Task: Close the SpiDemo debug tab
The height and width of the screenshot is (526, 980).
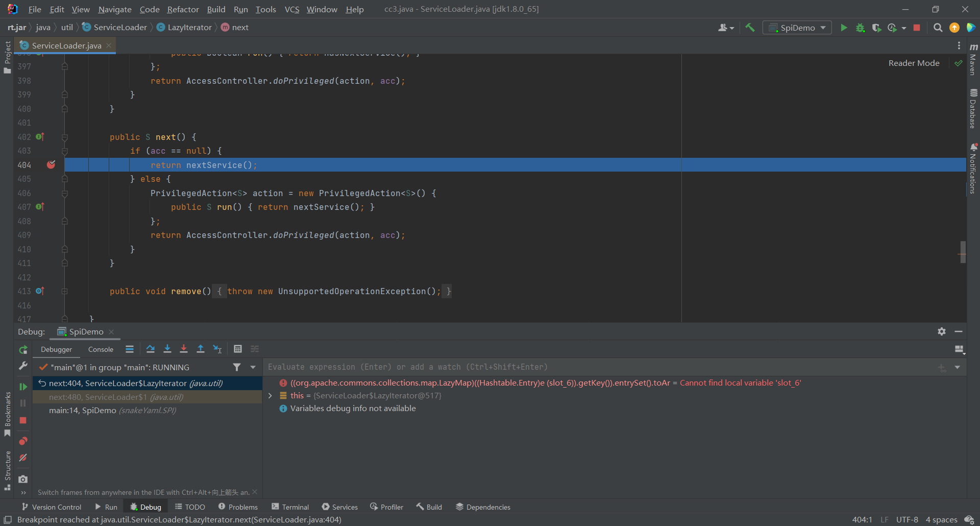Action: (111, 332)
